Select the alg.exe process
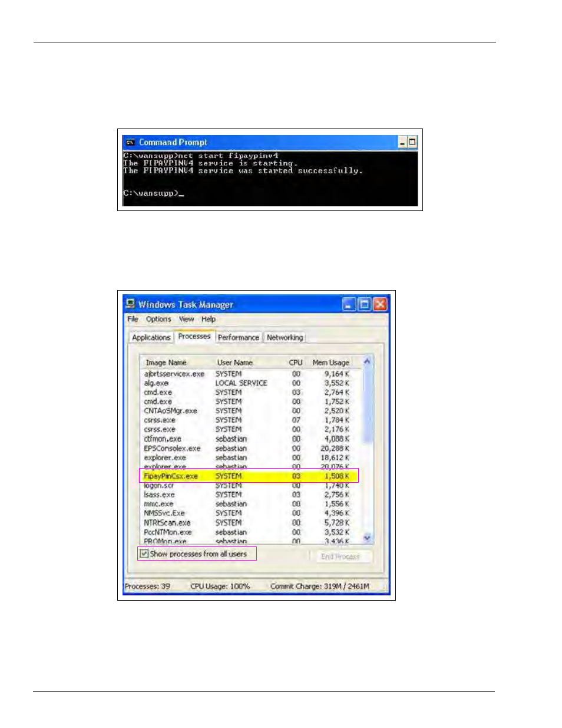Image resolution: width=562 pixels, height=728 pixels. [156, 383]
